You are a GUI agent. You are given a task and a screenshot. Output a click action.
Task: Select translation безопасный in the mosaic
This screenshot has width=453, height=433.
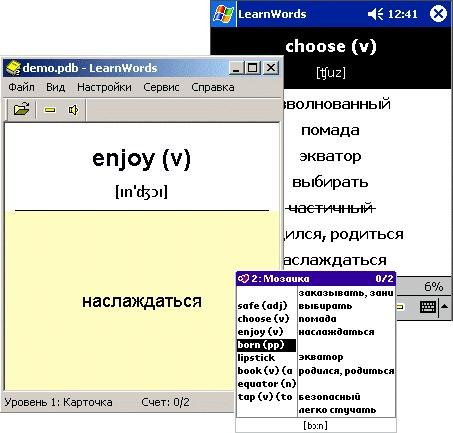pos(329,397)
